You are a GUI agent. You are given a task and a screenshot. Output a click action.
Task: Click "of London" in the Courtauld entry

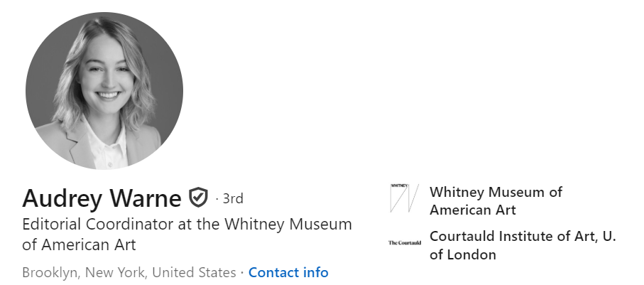coord(463,254)
